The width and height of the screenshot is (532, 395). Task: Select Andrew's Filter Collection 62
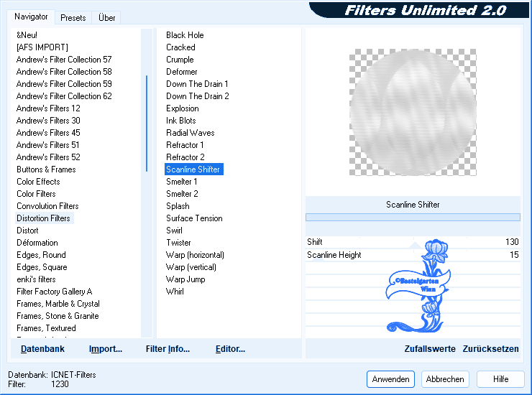click(64, 96)
